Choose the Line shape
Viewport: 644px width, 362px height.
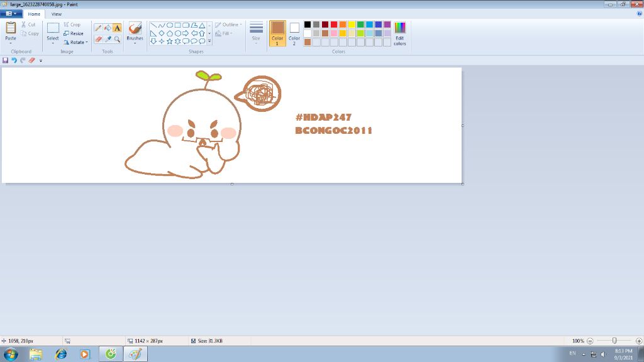[153, 25]
